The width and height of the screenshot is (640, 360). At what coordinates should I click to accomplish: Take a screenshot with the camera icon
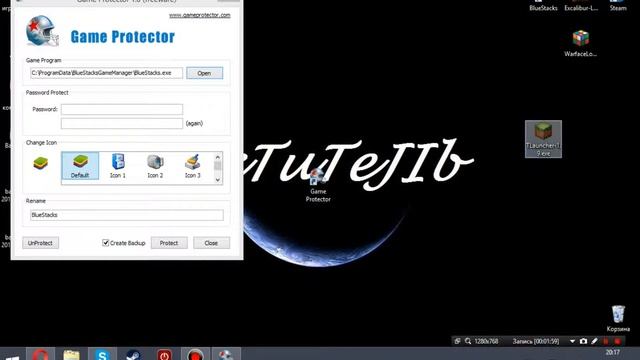tap(583, 341)
